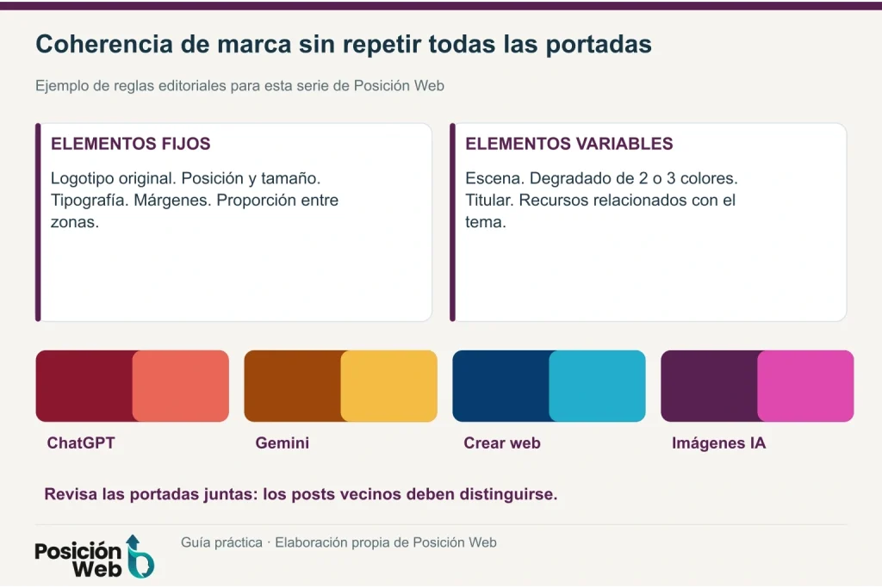This screenshot has width=882, height=588.
Task: Select the navy Crear web swatch
Action: coord(500,387)
